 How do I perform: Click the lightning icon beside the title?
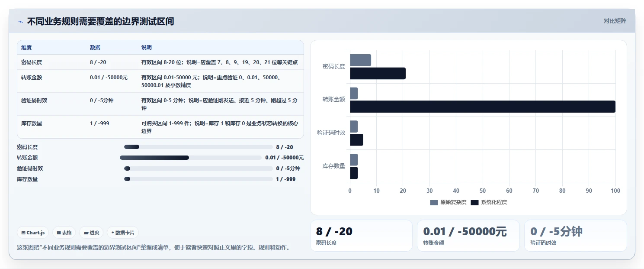click(20, 22)
